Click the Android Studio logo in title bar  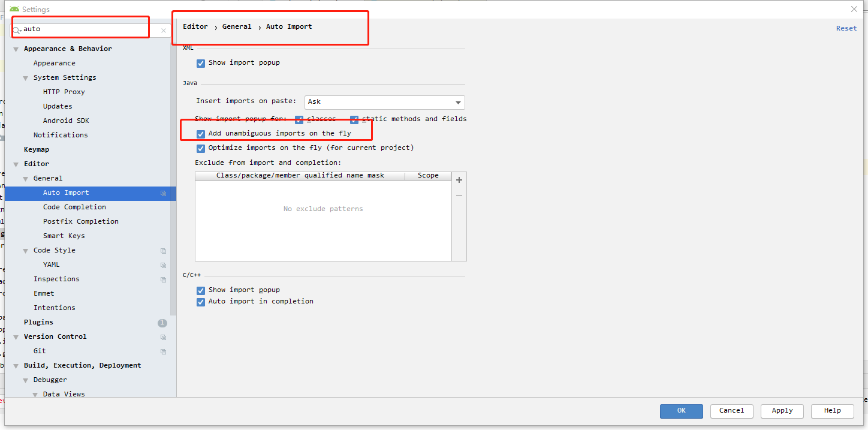tap(14, 9)
